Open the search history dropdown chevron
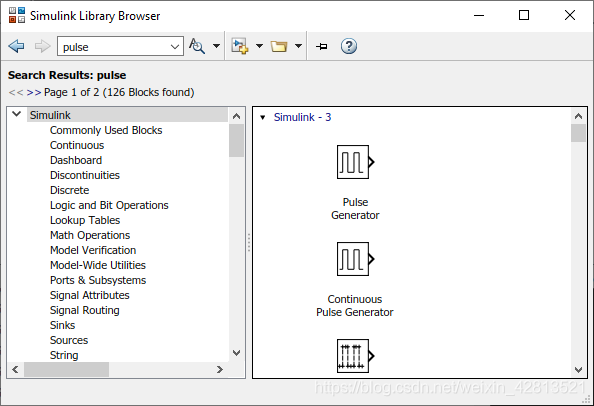 [x=175, y=47]
